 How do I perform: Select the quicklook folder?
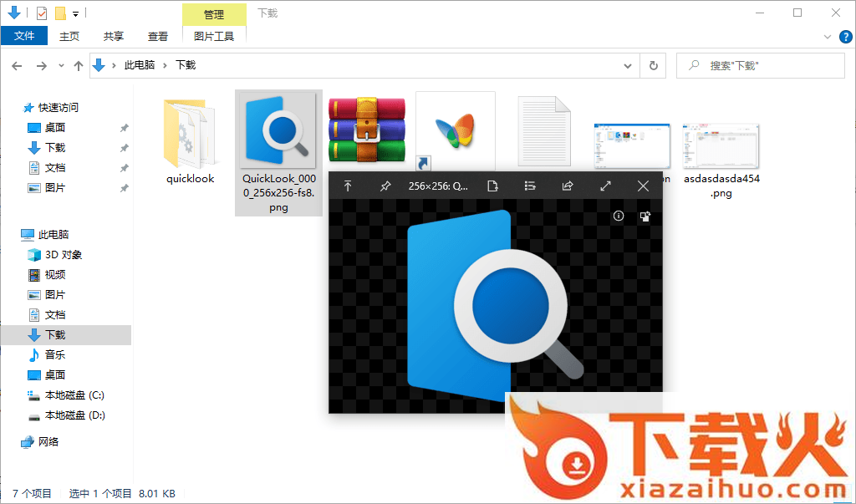[x=190, y=141]
